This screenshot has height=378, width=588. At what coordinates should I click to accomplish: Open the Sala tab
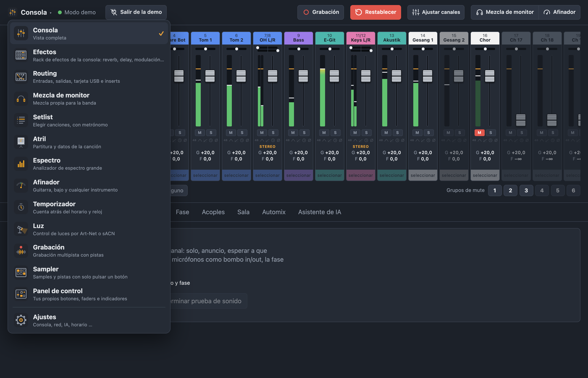click(243, 212)
